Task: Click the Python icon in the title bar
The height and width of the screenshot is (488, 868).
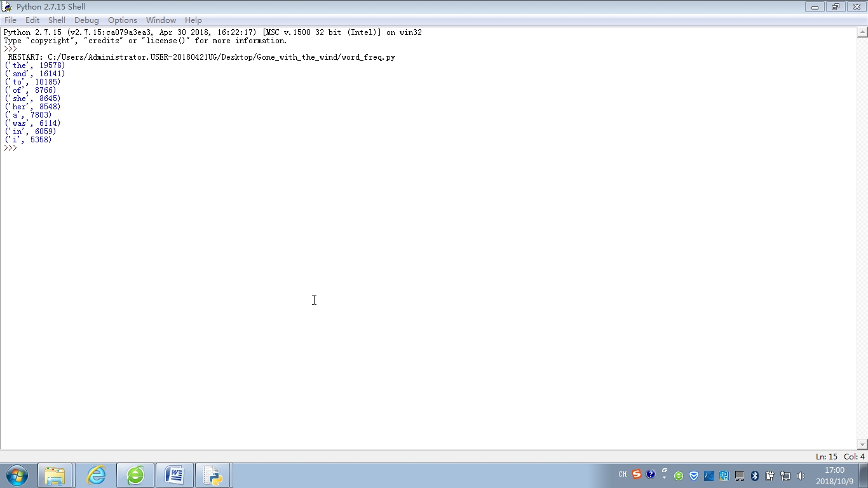Action: 7,7
